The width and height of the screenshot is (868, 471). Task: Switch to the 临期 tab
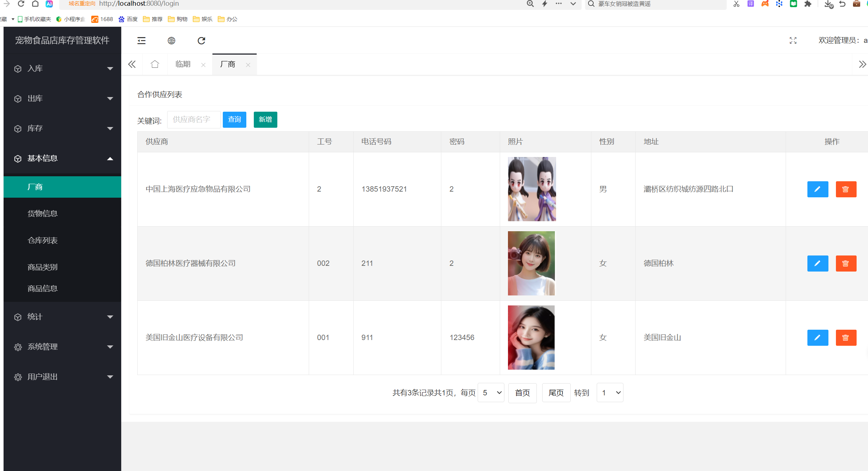[183, 64]
